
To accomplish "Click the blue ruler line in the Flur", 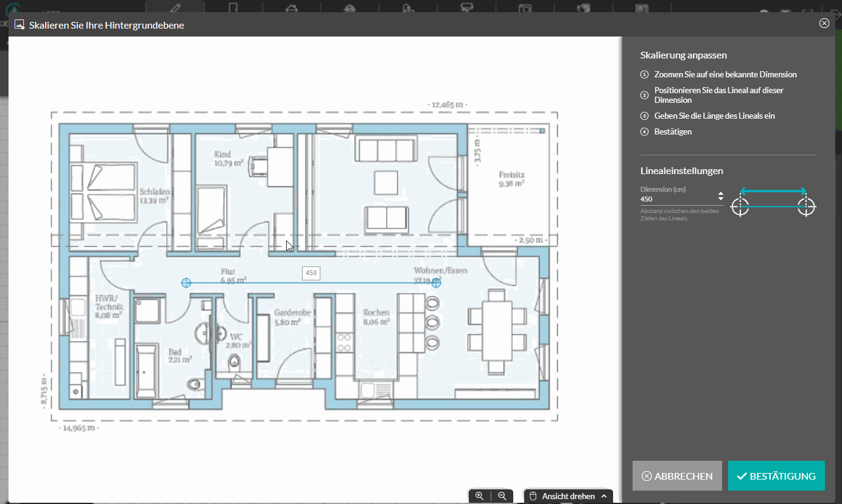I will (256, 283).
